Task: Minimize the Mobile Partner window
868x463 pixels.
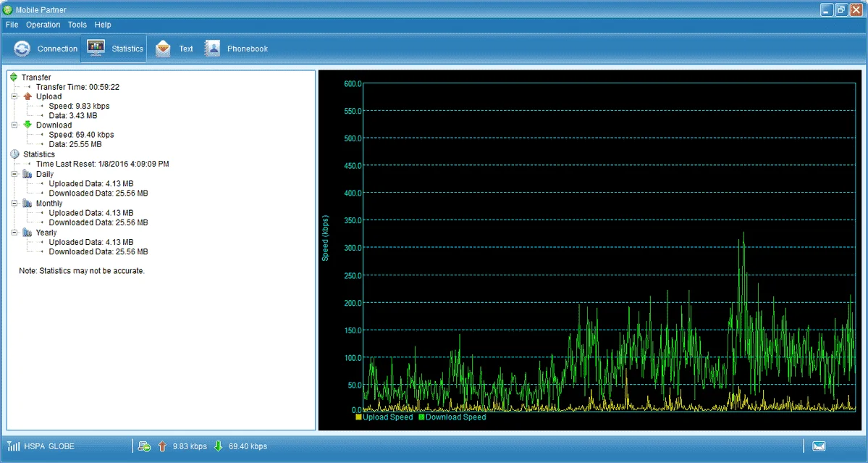Action: click(827, 9)
